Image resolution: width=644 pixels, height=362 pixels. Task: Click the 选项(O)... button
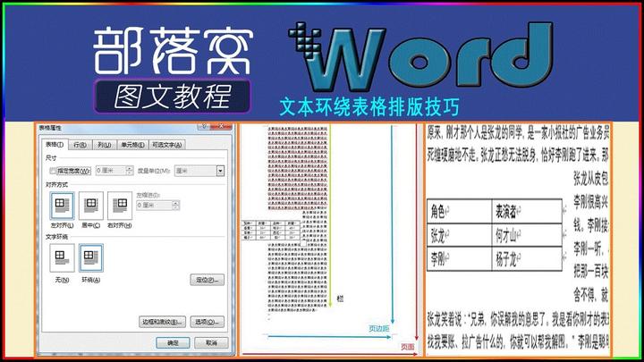point(208,322)
